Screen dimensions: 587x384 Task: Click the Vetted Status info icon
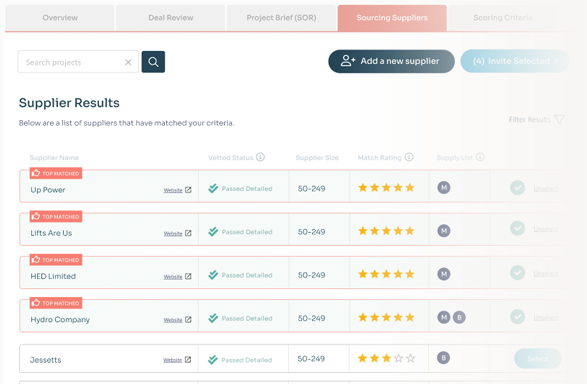[260, 157]
